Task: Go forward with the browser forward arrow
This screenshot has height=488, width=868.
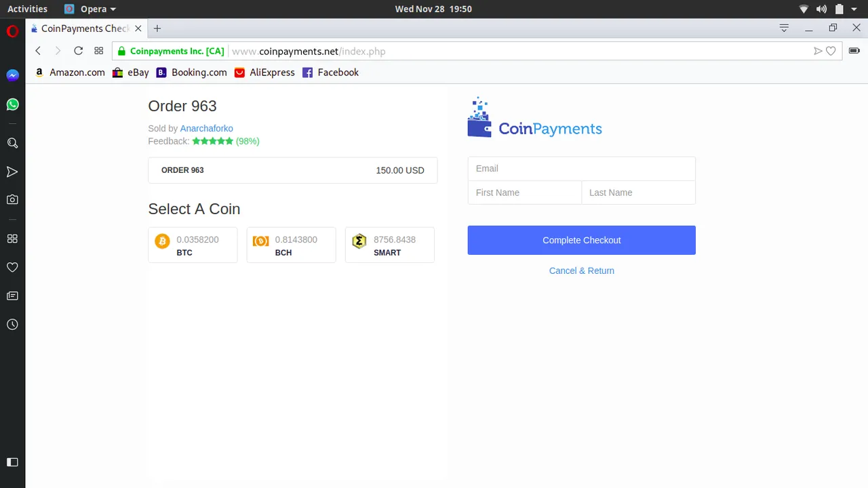Action: (x=58, y=51)
